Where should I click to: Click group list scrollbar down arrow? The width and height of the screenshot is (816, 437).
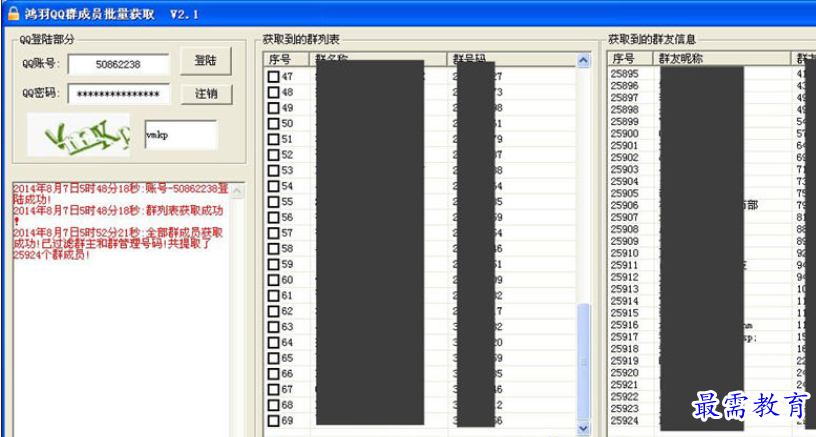(583, 428)
